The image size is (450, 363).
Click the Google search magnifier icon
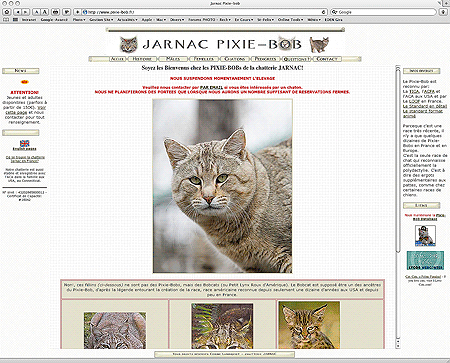click(335, 12)
